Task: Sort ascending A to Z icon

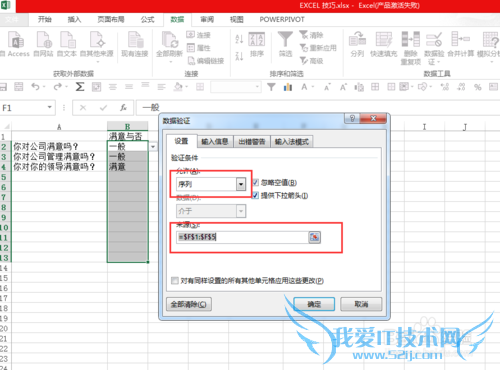Action: [x=239, y=39]
